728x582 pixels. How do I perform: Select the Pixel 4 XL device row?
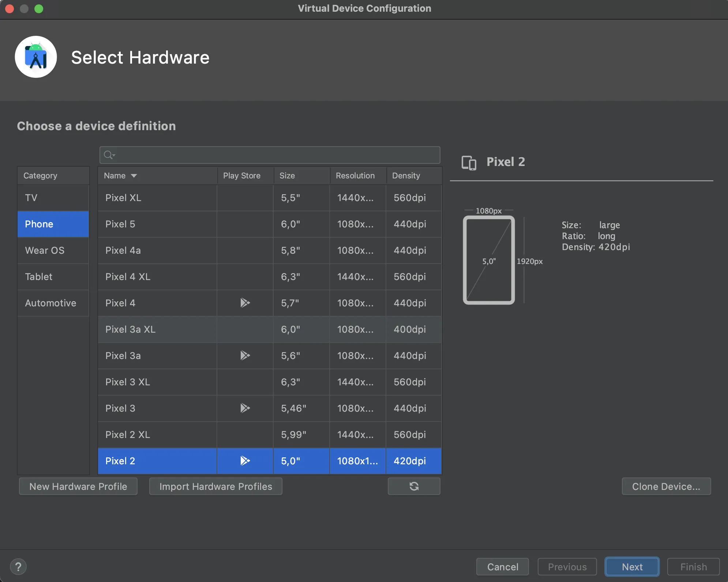[157, 277]
